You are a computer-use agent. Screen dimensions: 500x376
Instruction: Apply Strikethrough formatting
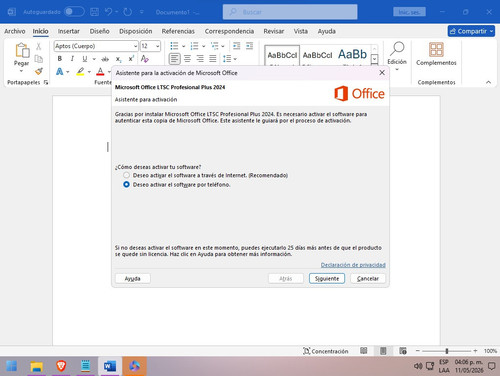105,59
